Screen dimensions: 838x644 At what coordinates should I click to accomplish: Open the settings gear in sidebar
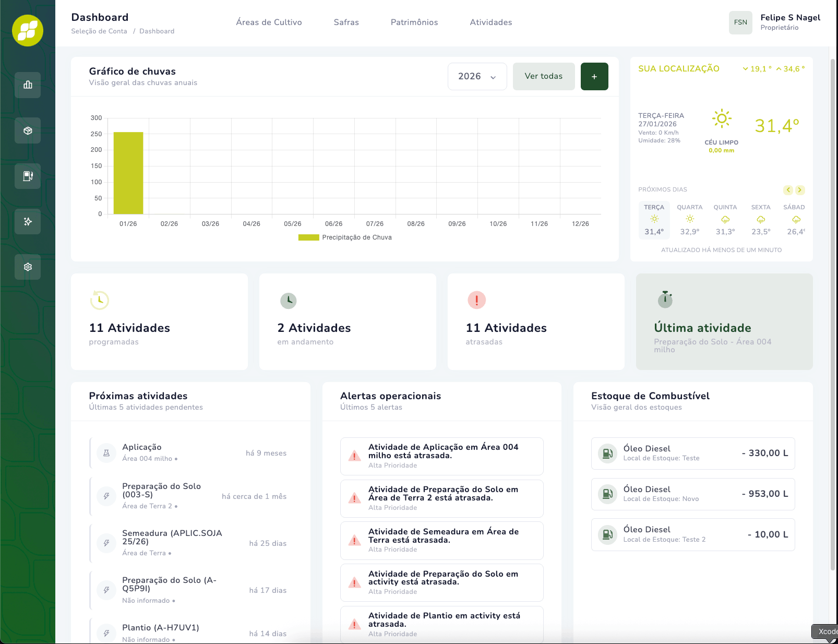click(x=27, y=267)
